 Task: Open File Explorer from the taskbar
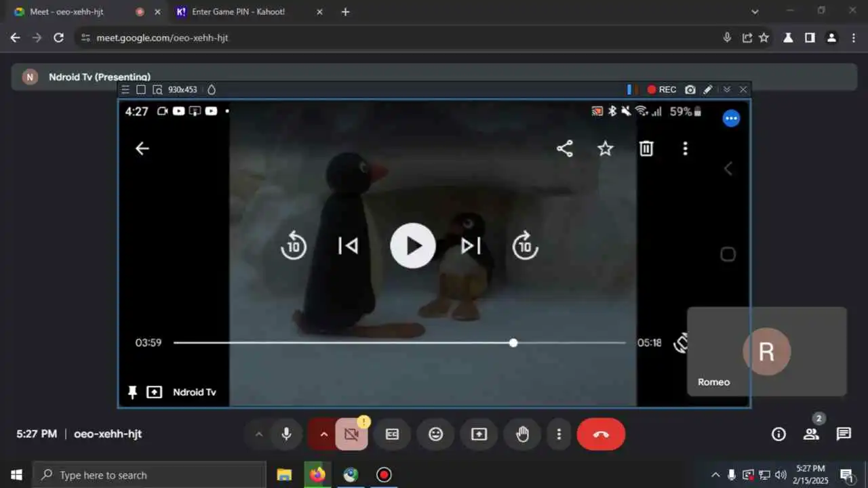(284, 474)
